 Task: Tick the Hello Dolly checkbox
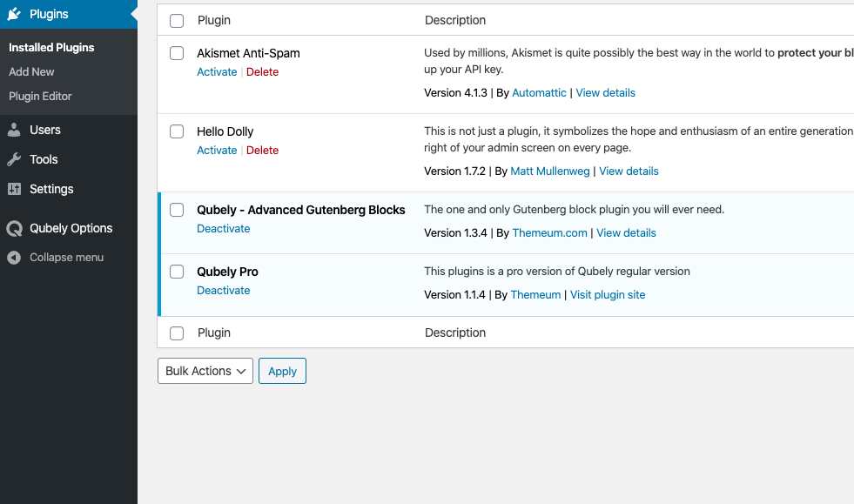point(177,131)
